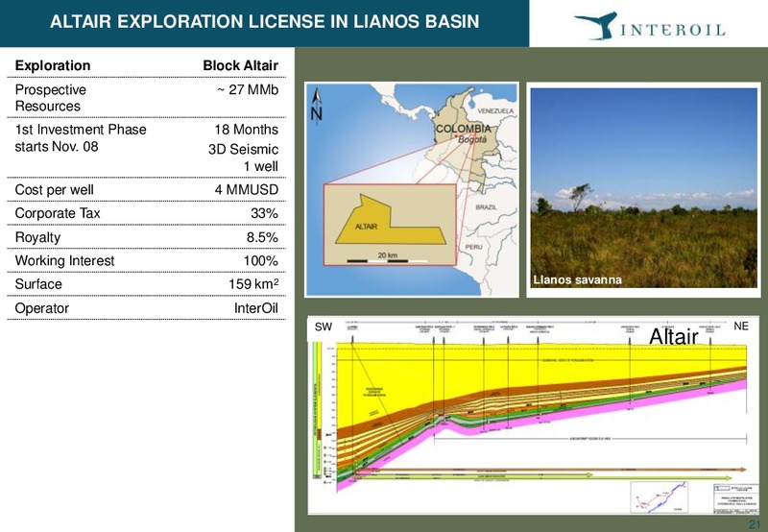Click the 'Bogotá' city label
768x532 pixels.
(x=472, y=139)
